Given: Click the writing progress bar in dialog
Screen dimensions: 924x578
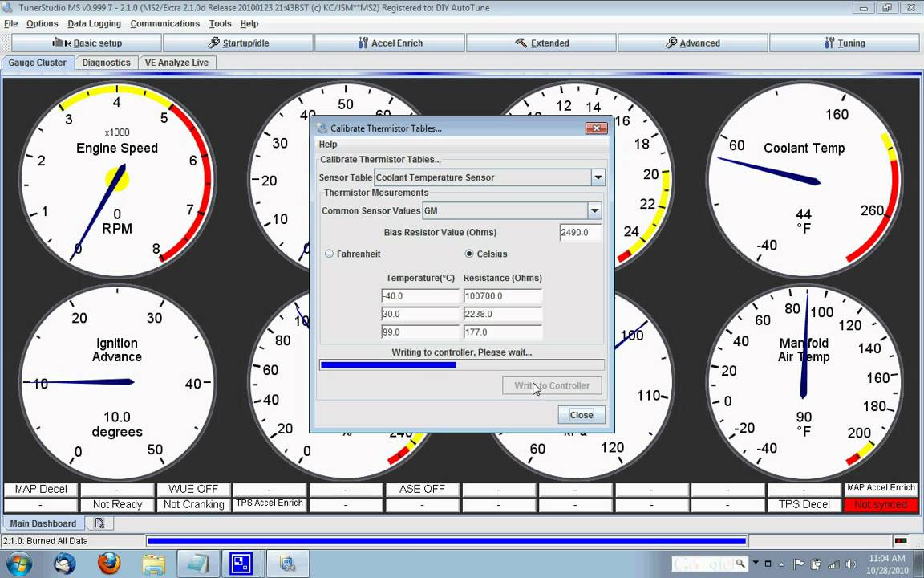Looking at the screenshot, I should click(462, 365).
